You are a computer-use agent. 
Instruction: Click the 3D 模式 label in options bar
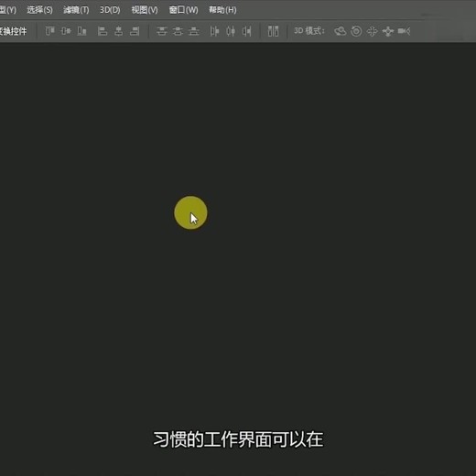(308, 31)
